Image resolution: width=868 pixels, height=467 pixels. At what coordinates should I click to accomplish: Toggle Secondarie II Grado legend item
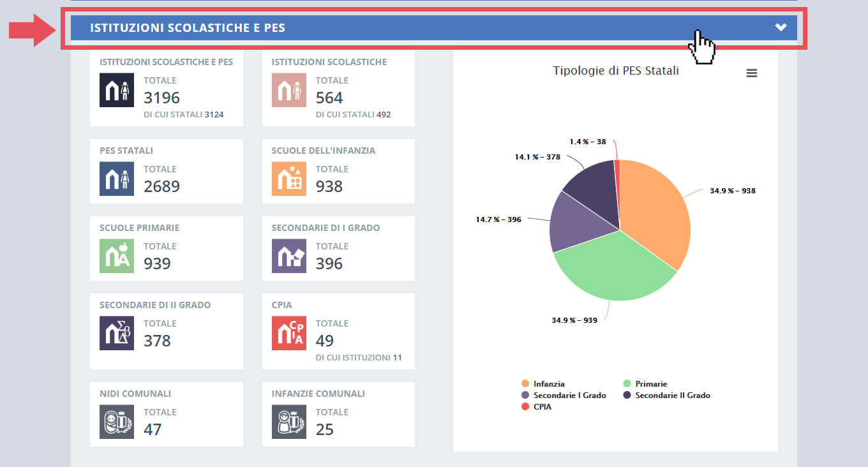(666, 396)
